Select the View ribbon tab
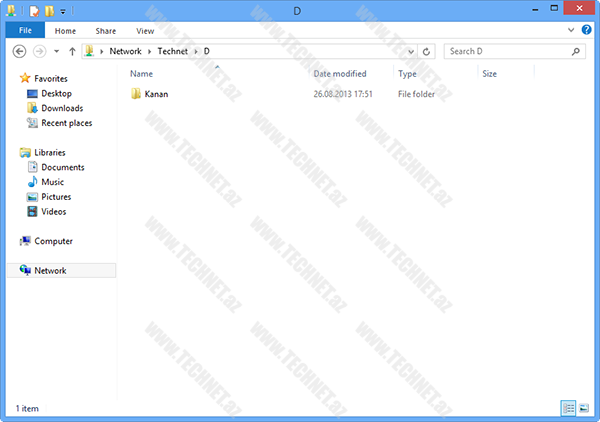This screenshot has width=600, height=422. click(145, 31)
